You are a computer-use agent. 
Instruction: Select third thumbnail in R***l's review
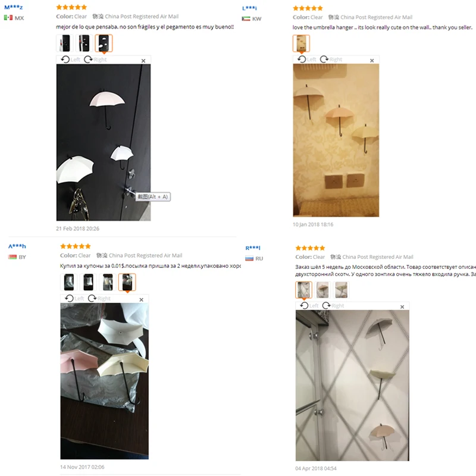pos(342,290)
